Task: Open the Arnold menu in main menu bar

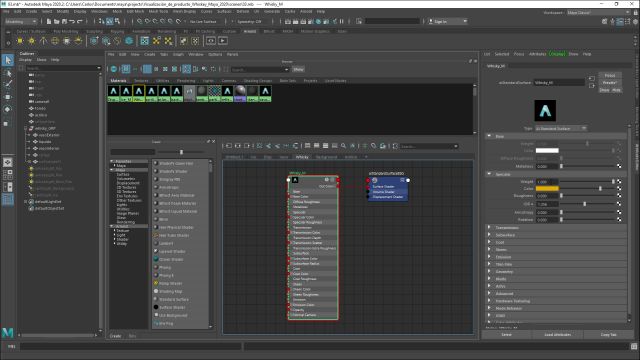Action: click(306, 11)
